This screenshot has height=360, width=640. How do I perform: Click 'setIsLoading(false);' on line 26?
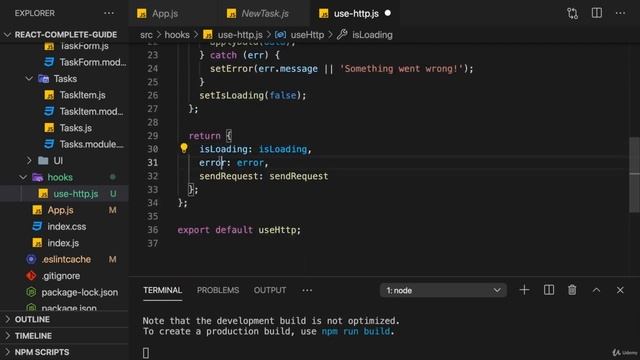point(253,95)
